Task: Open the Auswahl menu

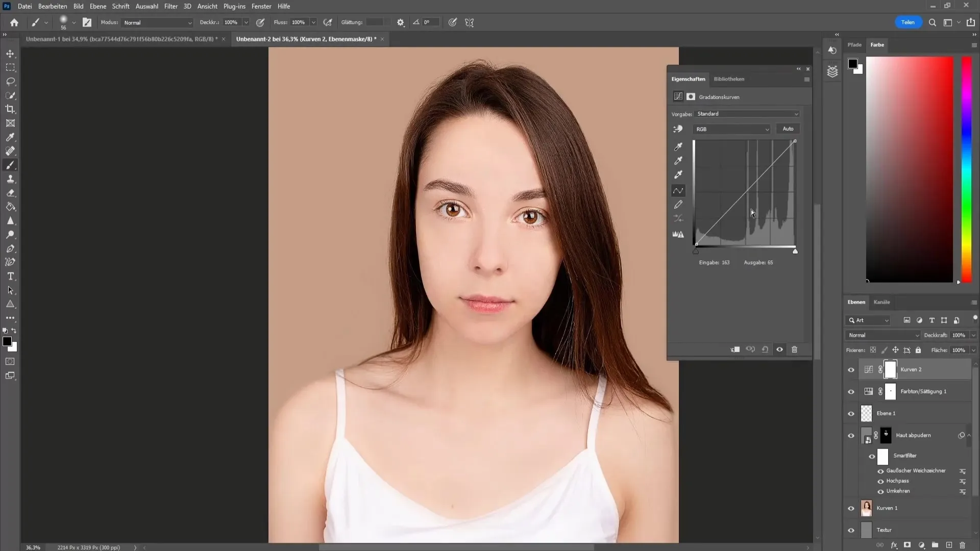Action: click(146, 6)
